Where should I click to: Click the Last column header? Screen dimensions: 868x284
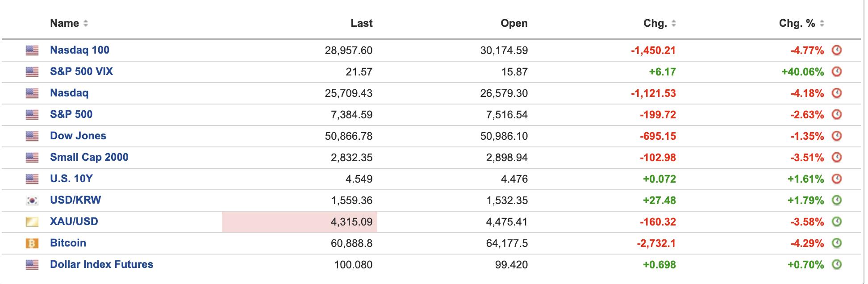point(362,23)
